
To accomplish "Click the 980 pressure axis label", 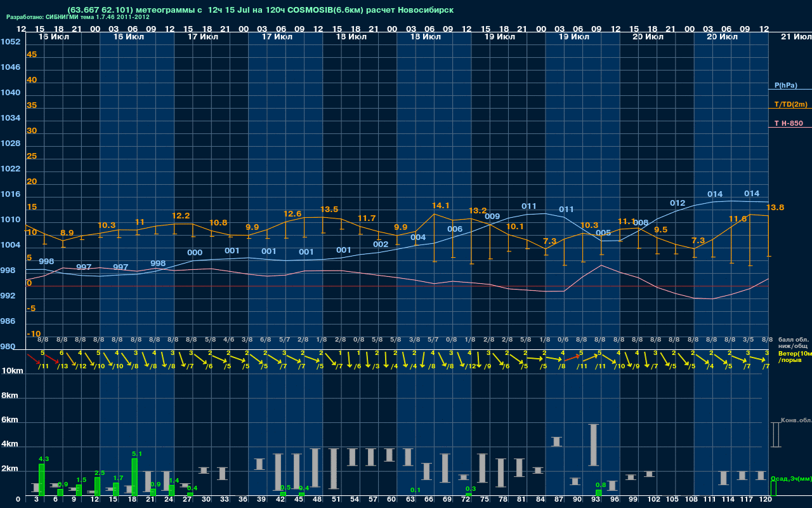I will 8,346.
